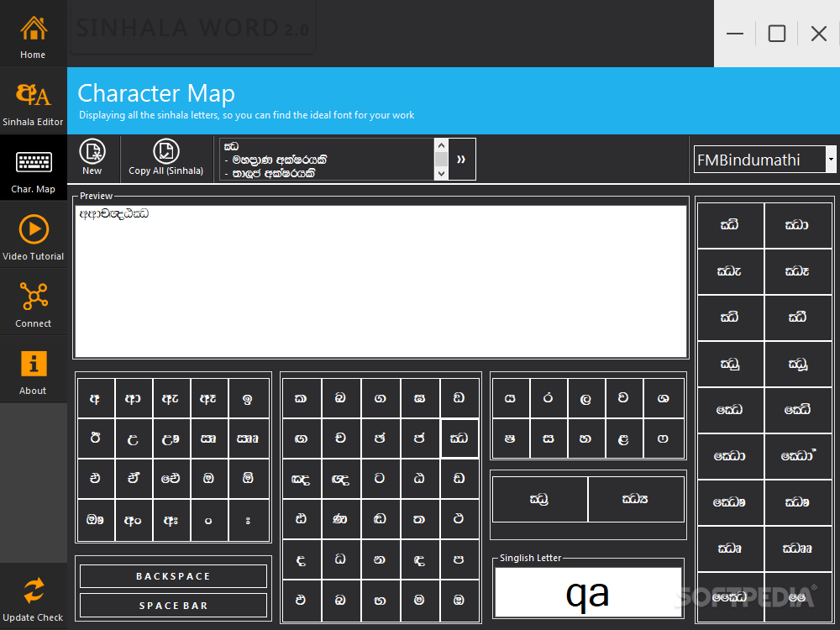840x630 pixels.
Task: Open the About page
Action: 34,370
